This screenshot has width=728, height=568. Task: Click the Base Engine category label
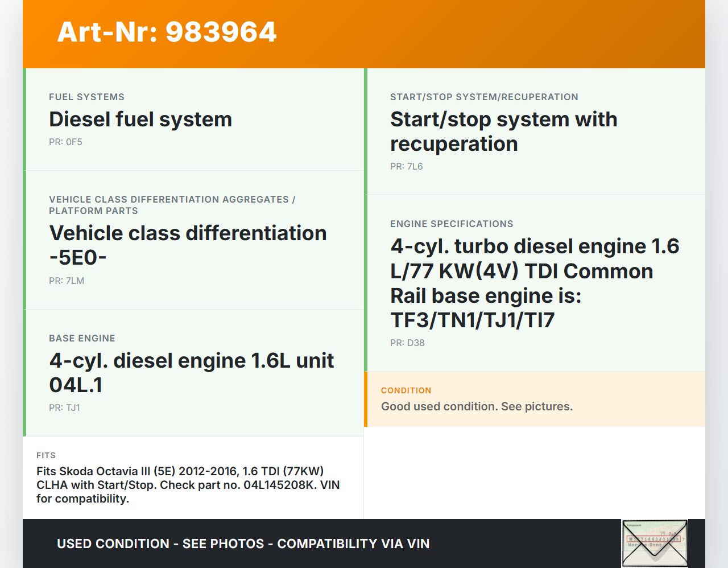[82, 338]
